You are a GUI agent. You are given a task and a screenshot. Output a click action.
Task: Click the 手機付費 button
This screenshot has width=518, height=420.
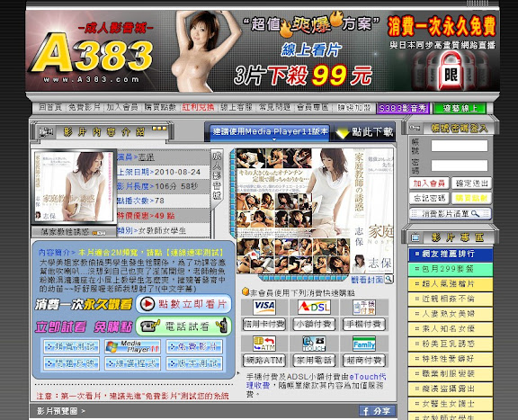(x=363, y=324)
